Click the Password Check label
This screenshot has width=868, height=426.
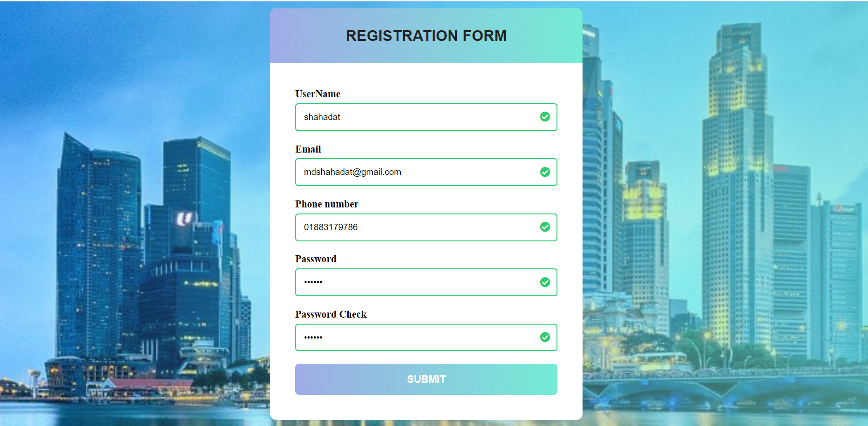331,314
